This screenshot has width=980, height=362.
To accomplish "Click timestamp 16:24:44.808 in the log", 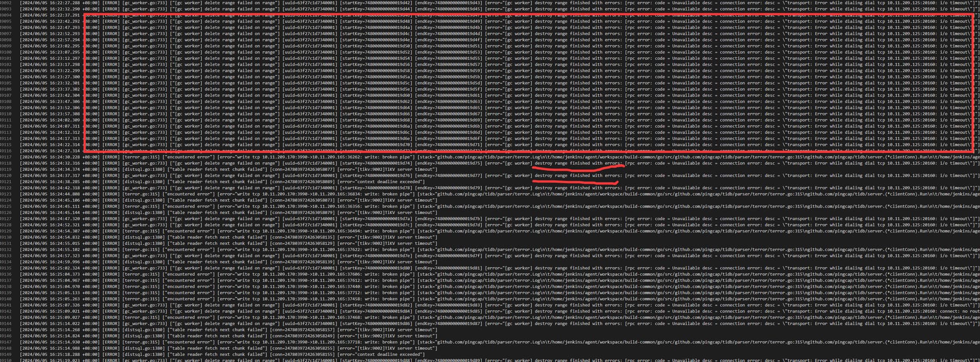I will 65,194.
